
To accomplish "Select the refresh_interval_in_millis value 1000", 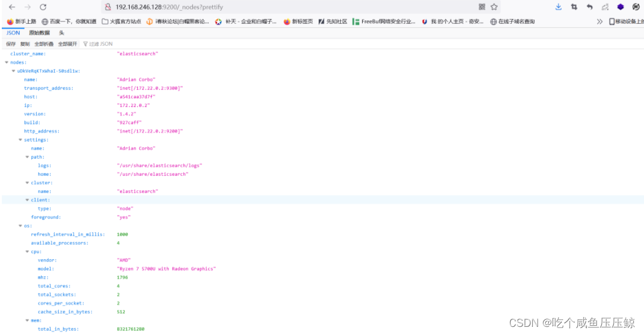I will coord(122,235).
